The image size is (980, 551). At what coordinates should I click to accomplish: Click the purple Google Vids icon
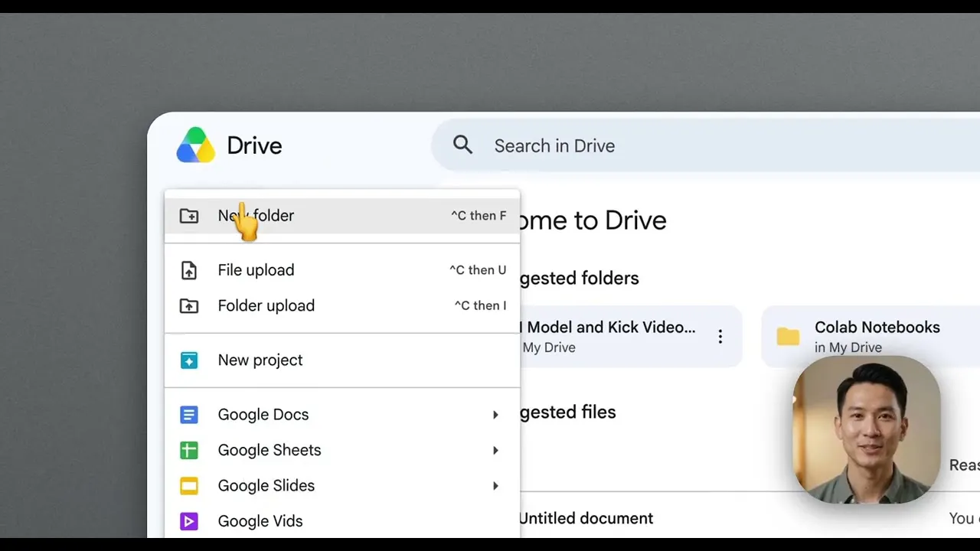(188, 521)
